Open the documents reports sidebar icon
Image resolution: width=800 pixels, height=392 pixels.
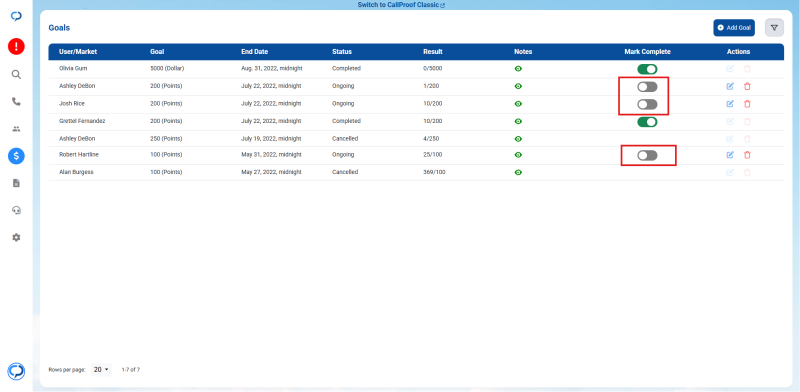(16, 183)
